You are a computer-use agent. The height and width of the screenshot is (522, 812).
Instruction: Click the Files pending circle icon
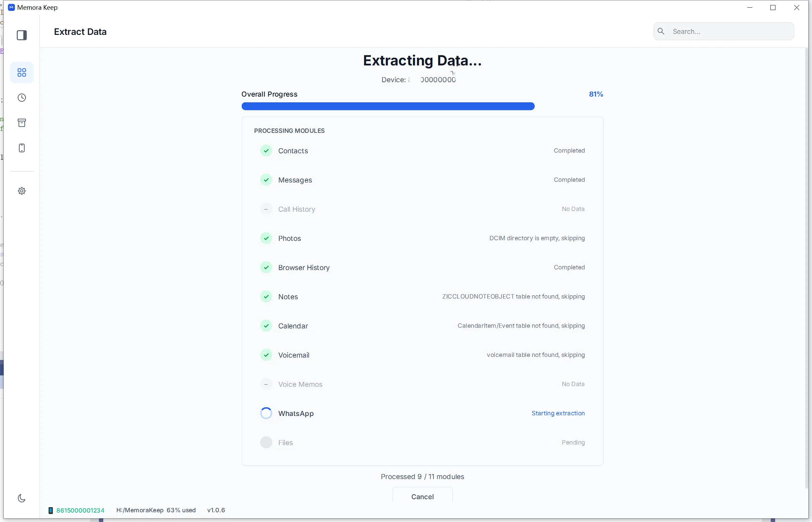click(266, 443)
